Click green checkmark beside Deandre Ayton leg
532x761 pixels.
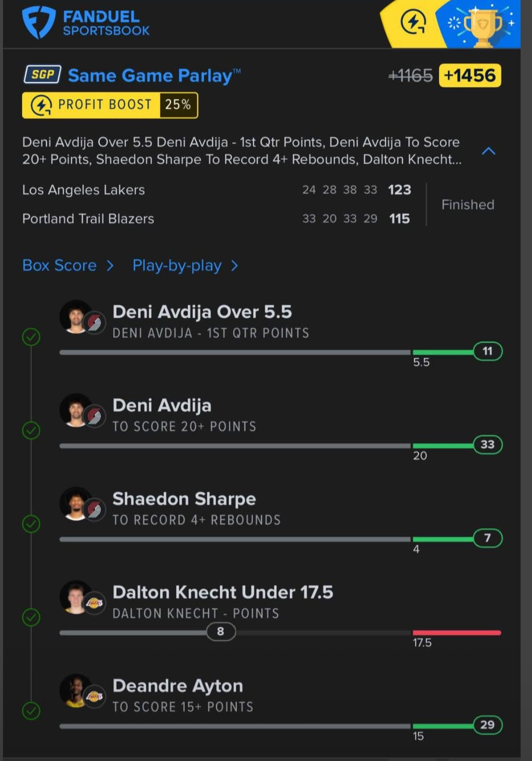tap(31, 711)
